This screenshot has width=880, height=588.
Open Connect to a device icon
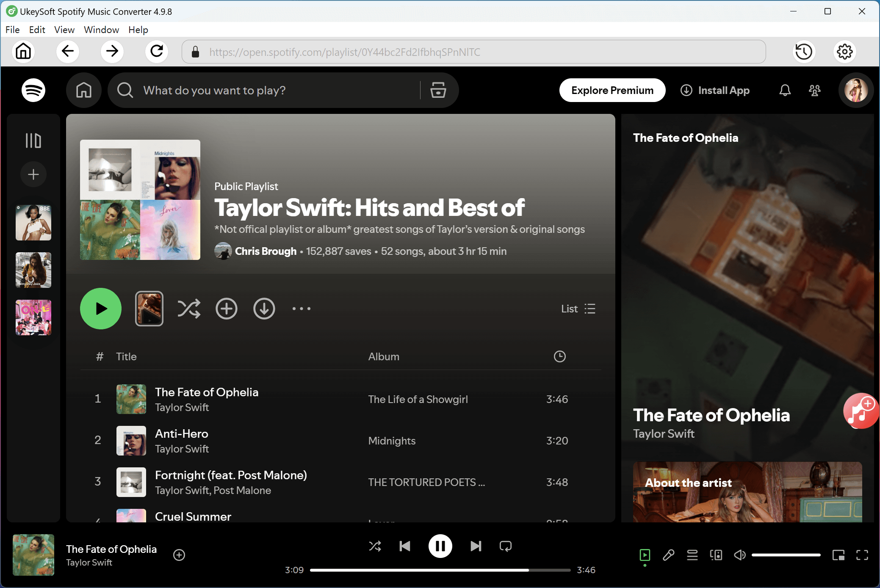[x=716, y=555]
